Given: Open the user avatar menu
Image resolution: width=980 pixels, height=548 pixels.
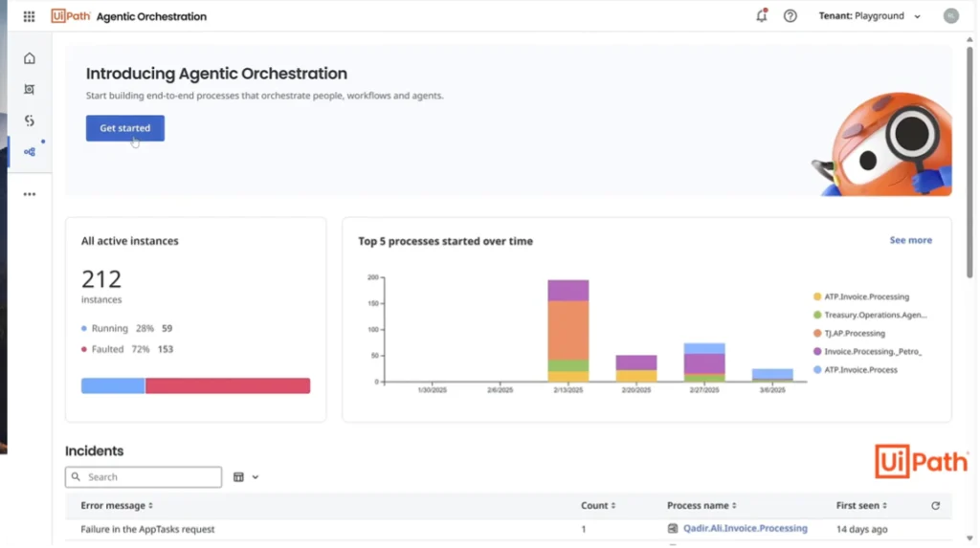Looking at the screenshot, I should (x=950, y=15).
